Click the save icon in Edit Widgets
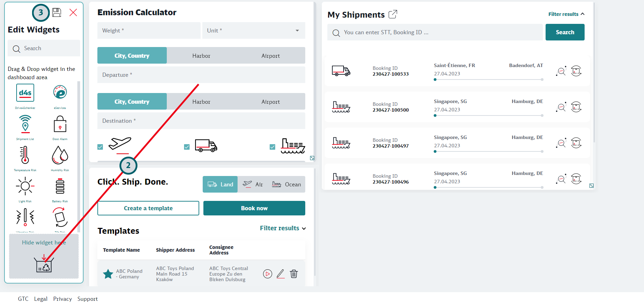The height and width of the screenshot is (306, 644). click(57, 13)
